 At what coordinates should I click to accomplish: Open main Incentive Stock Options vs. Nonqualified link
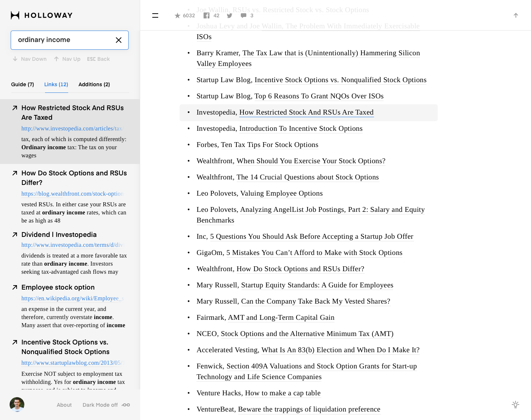click(x=340, y=80)
